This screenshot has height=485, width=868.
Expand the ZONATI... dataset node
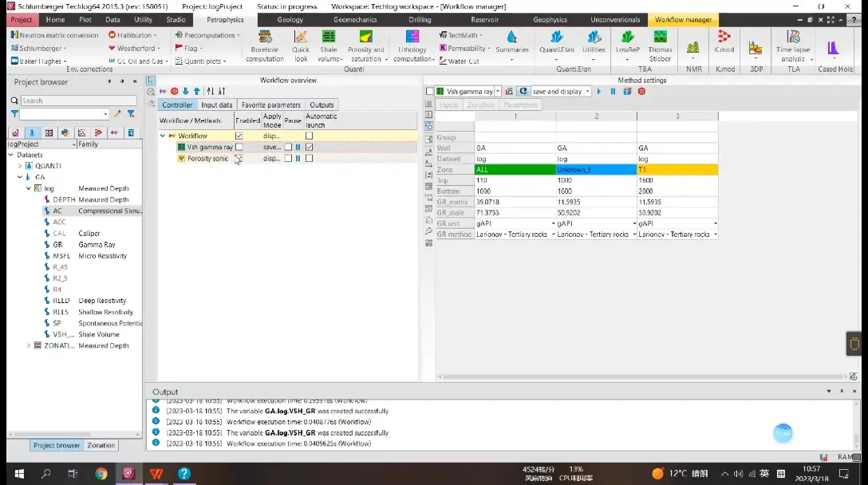tap(29, 345)
